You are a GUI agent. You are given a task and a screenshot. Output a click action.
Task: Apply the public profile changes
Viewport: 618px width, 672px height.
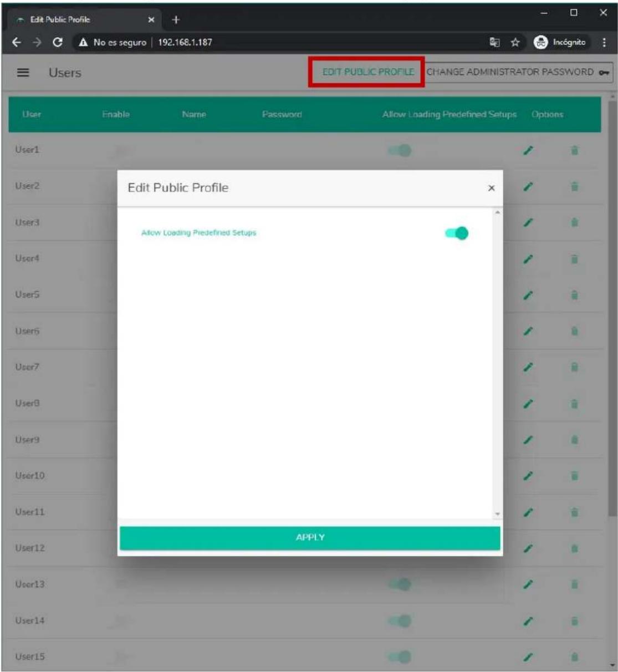[x=310, y=538]
